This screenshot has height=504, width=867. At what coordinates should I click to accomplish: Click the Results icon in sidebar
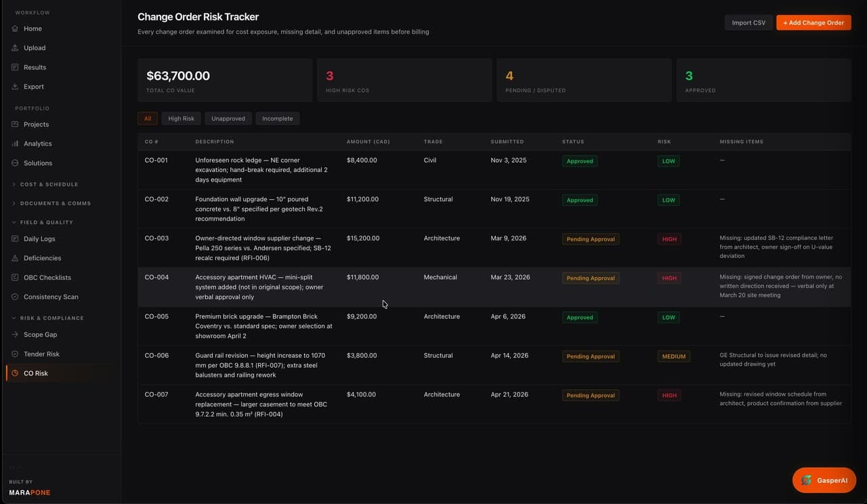15,67
